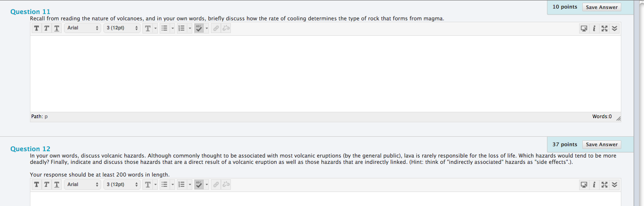This screenshot has height=206, width=644.
Task: Open Arial font dropdown for Question 11
Action: click(83, 28)
